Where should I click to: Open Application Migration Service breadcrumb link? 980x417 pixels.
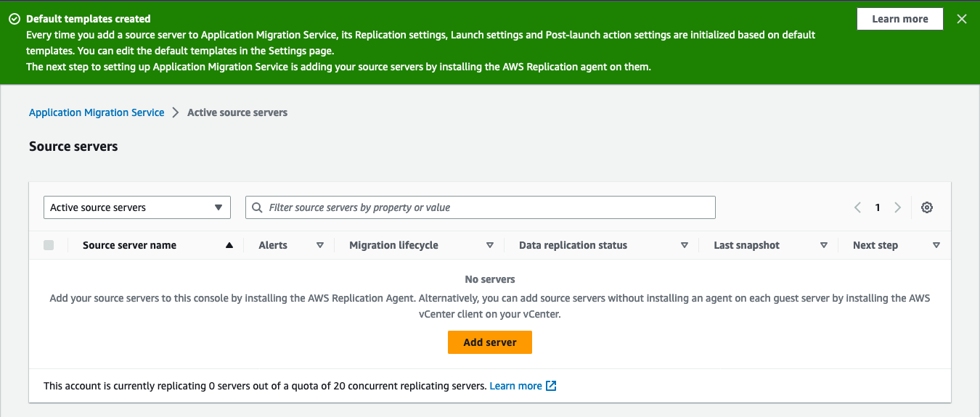(97, 112)
